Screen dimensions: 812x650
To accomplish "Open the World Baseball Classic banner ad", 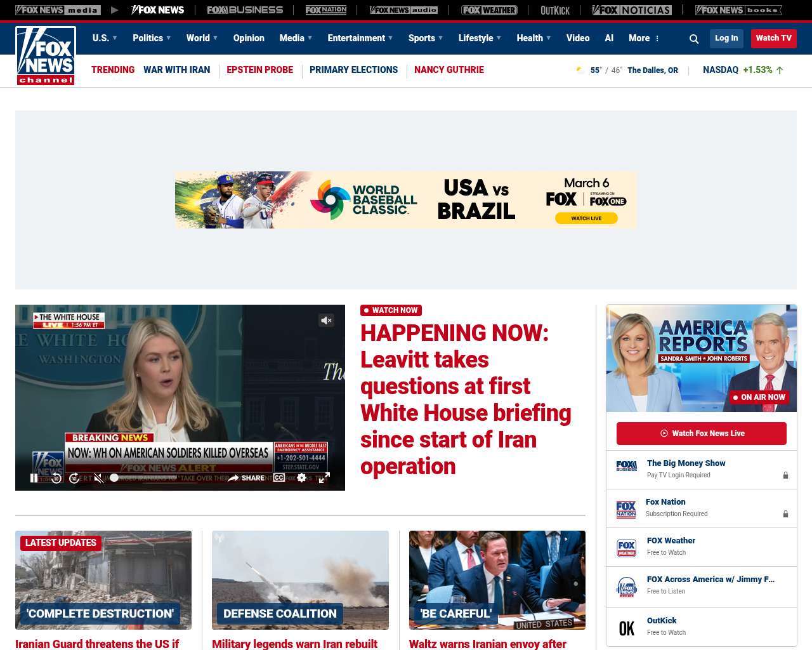I will point(406,200).
